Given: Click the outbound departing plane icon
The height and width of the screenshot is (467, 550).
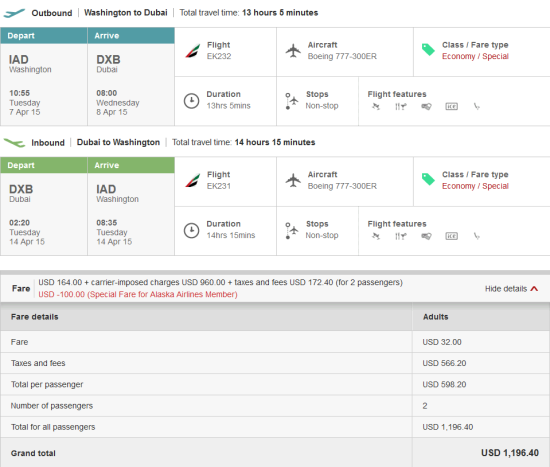Looking at the screenshot, I should coord(14,13).
